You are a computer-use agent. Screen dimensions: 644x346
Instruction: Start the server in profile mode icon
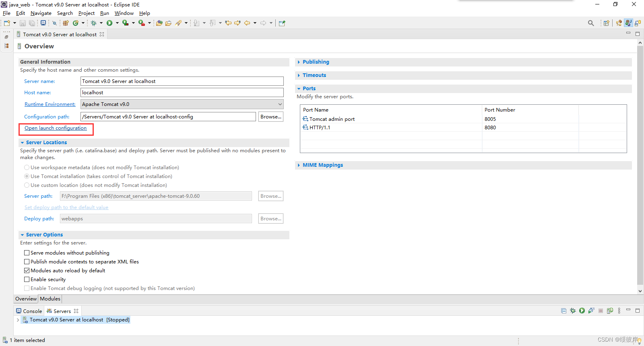coord(591,311)
